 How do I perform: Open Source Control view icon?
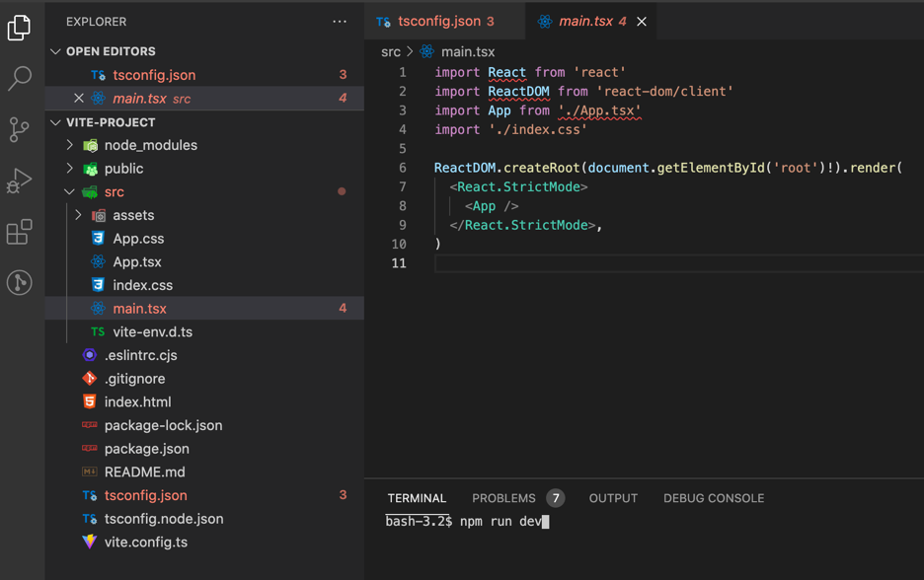point(20,129)
